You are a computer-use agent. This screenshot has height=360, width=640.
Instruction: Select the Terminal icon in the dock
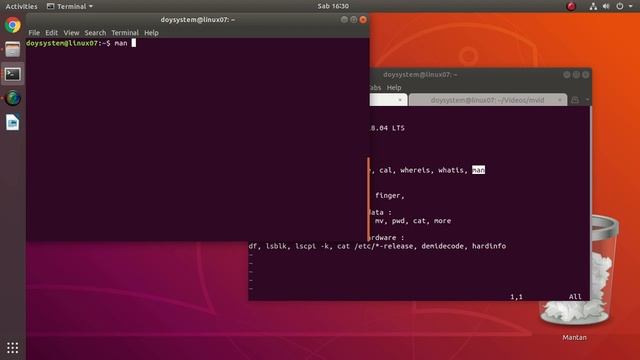[13, 74]
